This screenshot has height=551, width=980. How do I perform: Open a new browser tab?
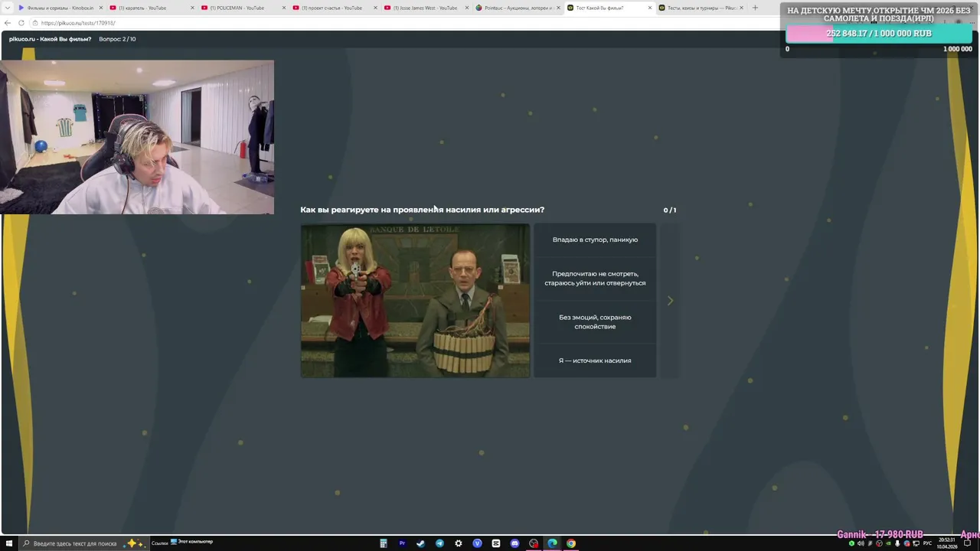(x=755, y=8)
